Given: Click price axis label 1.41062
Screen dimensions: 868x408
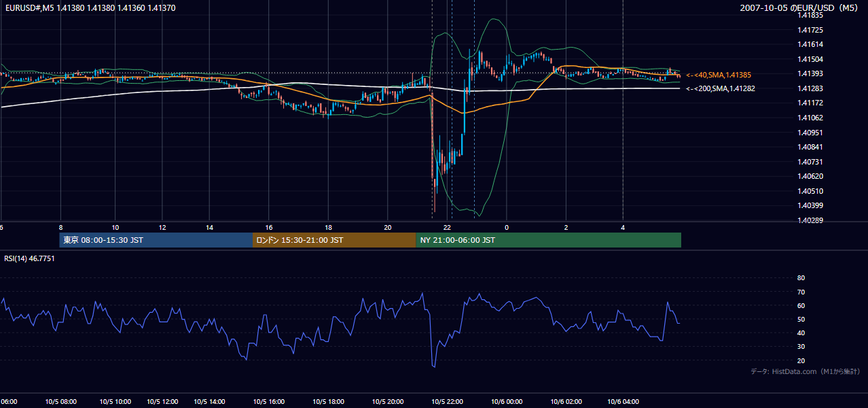Looking at the screenshot, I should [810, 118].
